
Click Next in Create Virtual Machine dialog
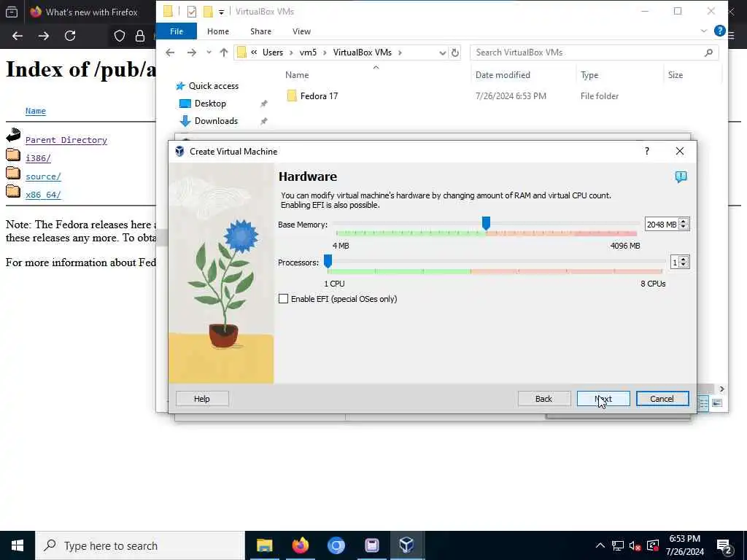[603, 399]
